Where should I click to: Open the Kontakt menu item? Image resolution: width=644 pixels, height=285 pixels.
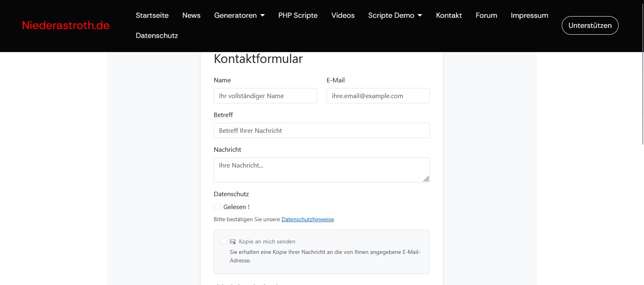449,15
